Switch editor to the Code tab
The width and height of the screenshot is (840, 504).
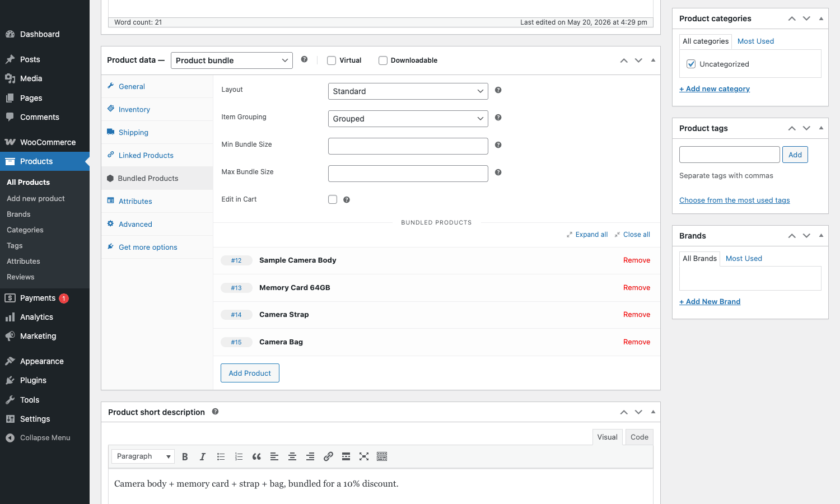[x=640, y=437]
